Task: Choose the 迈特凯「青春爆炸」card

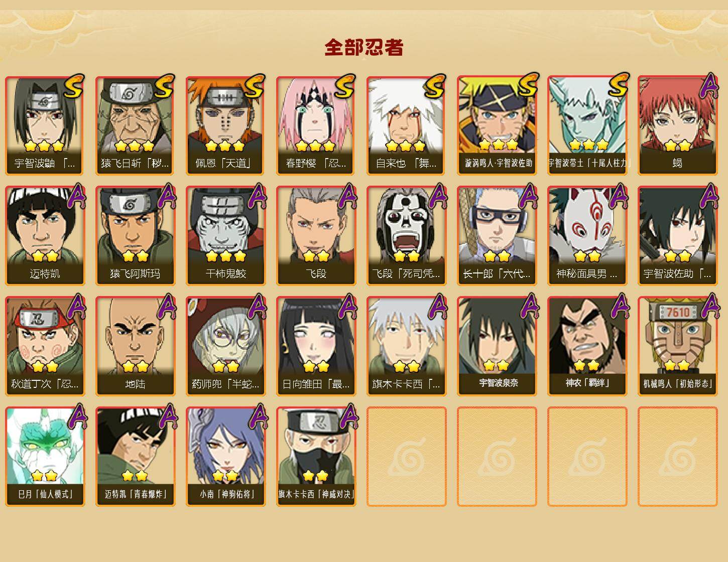Action: [136, 457]
